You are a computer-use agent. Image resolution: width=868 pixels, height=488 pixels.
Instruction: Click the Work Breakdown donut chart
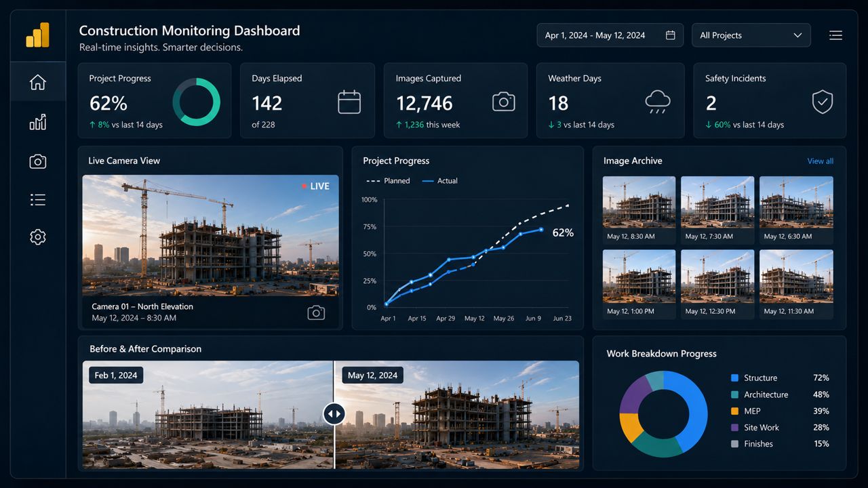[663, 414]
